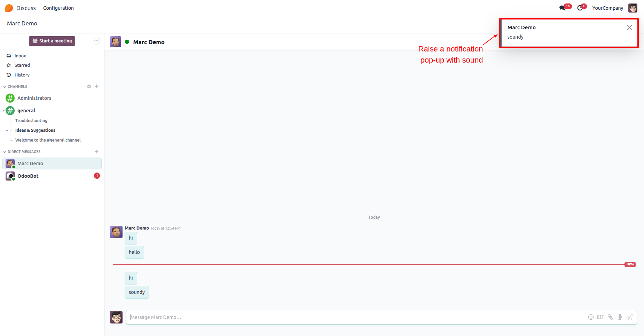Image resolution: width=644 pixels, height=336 pixels.
Task: Click the Today at 12:54 PM timestamp
Action: pos(165,229)
